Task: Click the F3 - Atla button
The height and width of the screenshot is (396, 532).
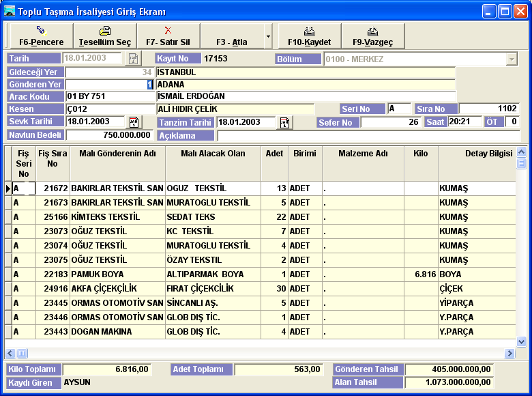Action: tap(232, 36)
